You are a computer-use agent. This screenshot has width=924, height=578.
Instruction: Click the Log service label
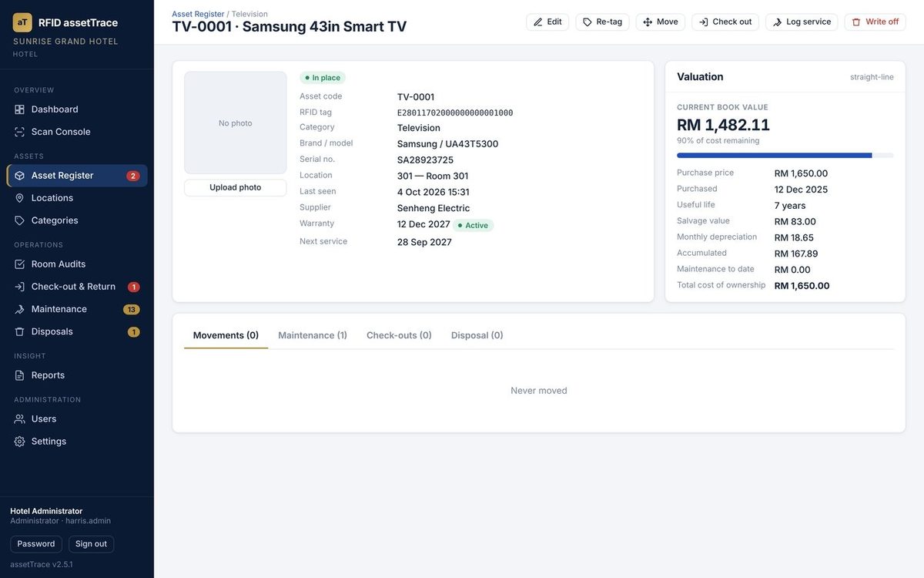point(808,22)
